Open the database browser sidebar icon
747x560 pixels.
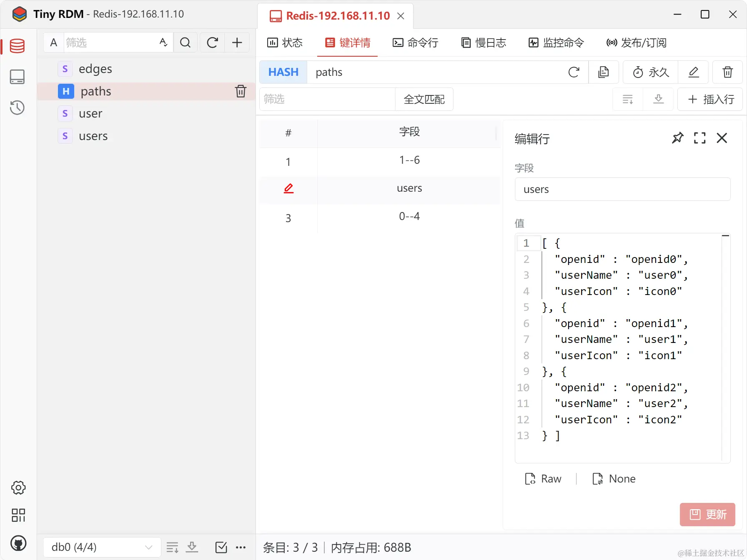coord(17,46)
